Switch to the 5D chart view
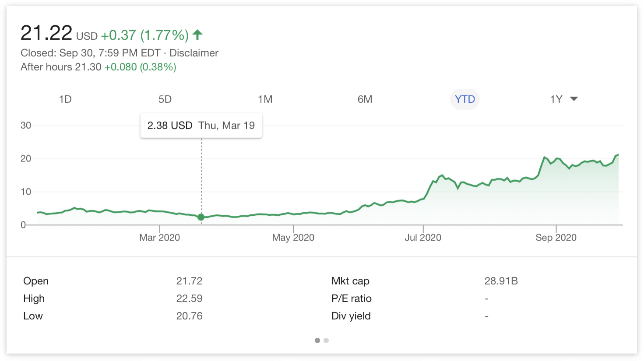Viewport: 644px width, 361px height. [x=165, y=99]
